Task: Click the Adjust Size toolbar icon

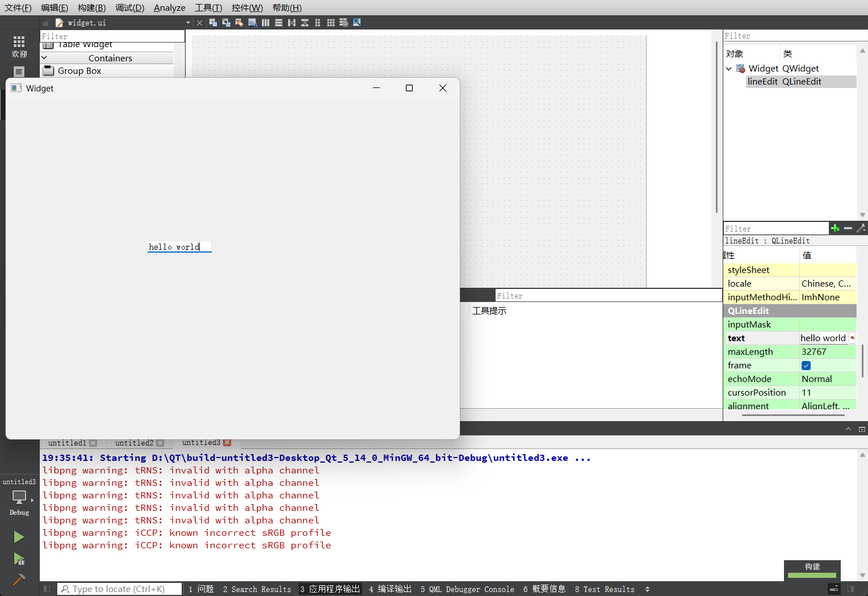Action: pos(357,23)
